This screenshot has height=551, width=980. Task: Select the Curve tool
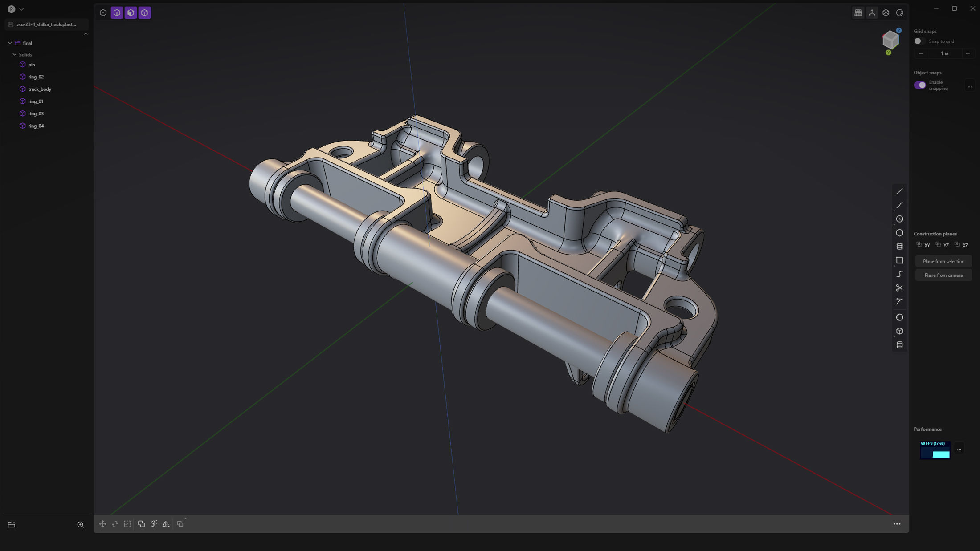point(899,205)
